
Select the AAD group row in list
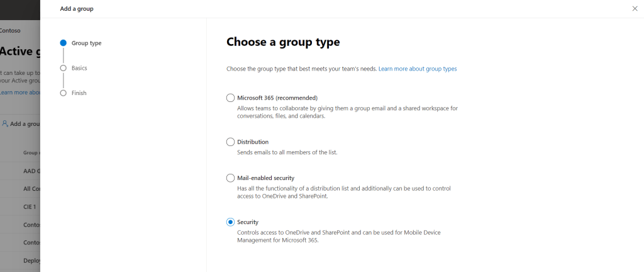tap(31, 171)
